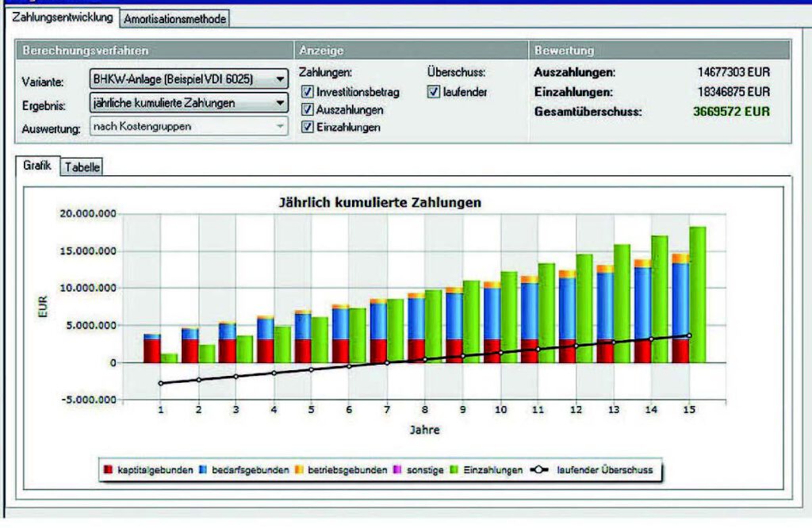Click the magenta sonstige legend swatch
812x528 pixels.
tap(398, 469)
